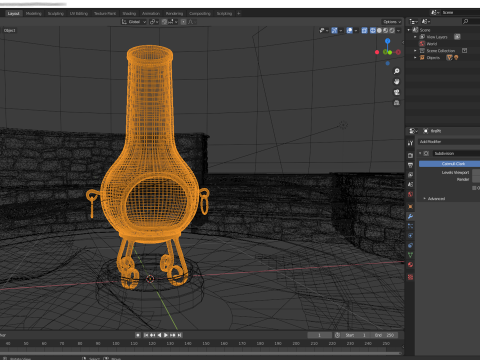Toggle the camera view icon

click(x=396, y=92)
